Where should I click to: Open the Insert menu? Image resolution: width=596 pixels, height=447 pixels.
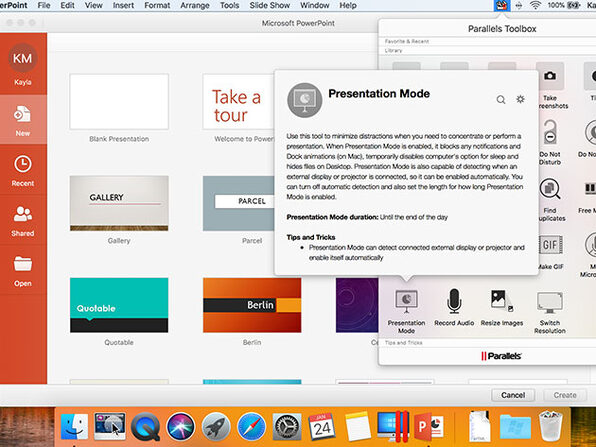coord(123,5)
